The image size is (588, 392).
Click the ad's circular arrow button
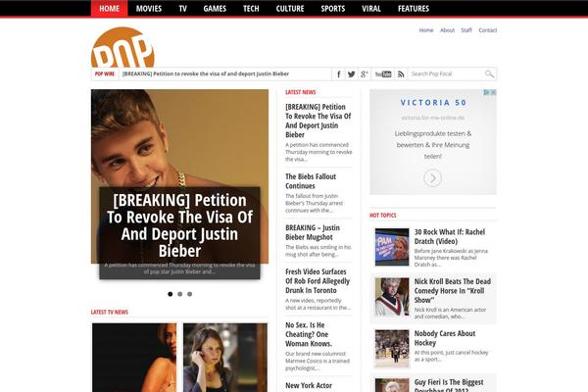433,178
